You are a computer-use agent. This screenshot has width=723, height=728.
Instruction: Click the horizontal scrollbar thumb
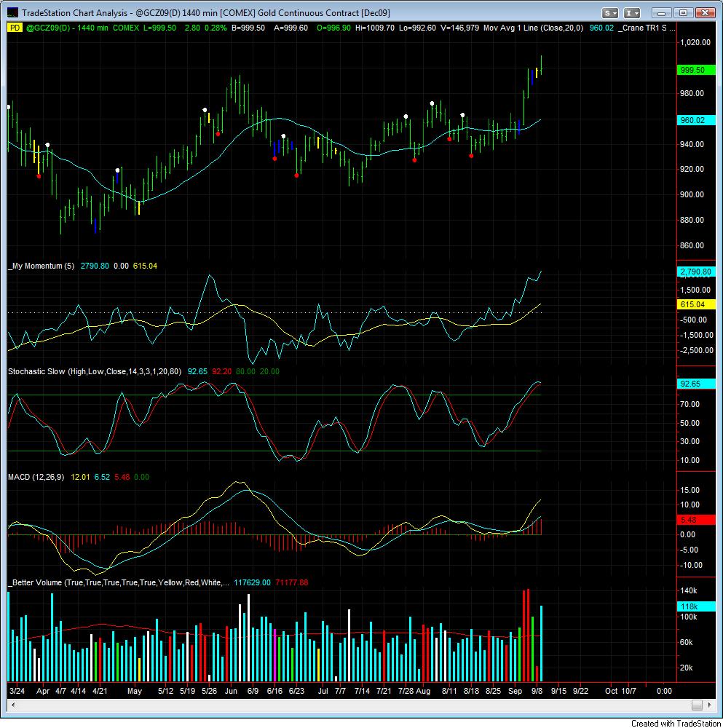pos(697,705)
